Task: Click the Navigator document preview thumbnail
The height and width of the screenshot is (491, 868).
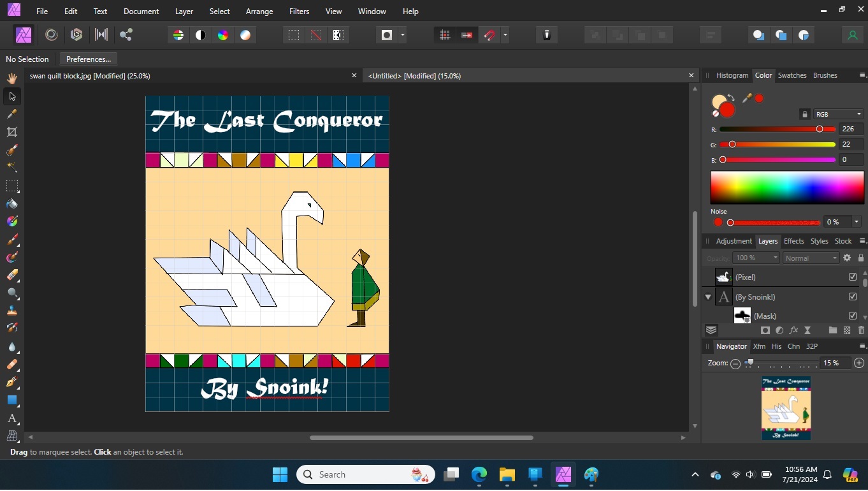Action: 786,408
